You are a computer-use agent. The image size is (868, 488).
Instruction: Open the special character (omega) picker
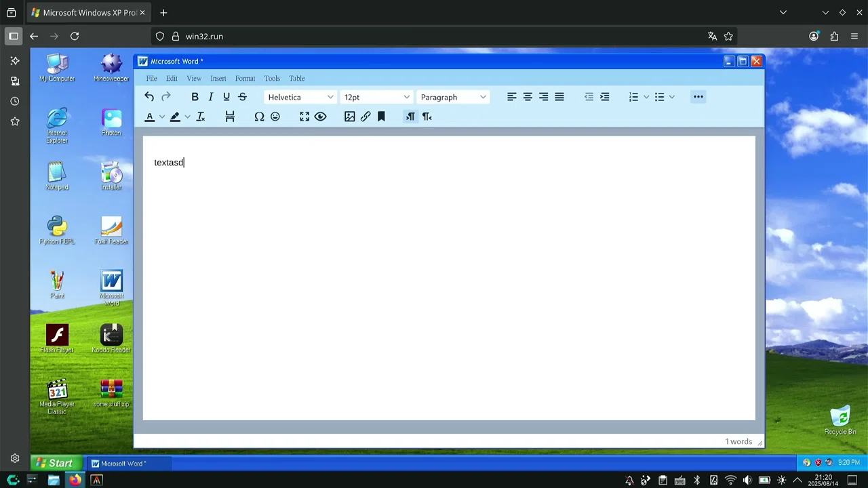tap(259, 117)
